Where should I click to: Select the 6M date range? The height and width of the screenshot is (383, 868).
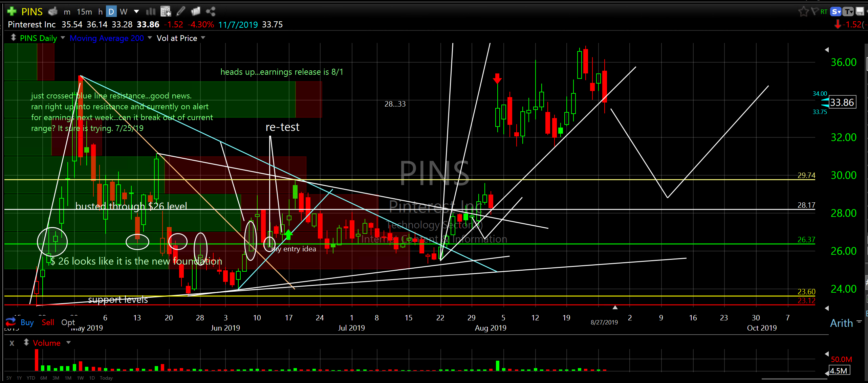coord(44,378)
